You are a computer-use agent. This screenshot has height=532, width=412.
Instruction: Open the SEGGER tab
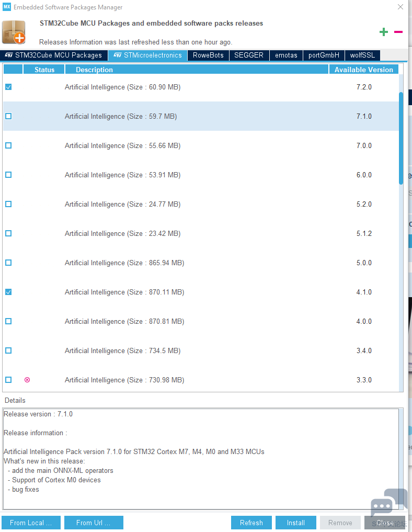pyautogui.click(x=249, y=55)
